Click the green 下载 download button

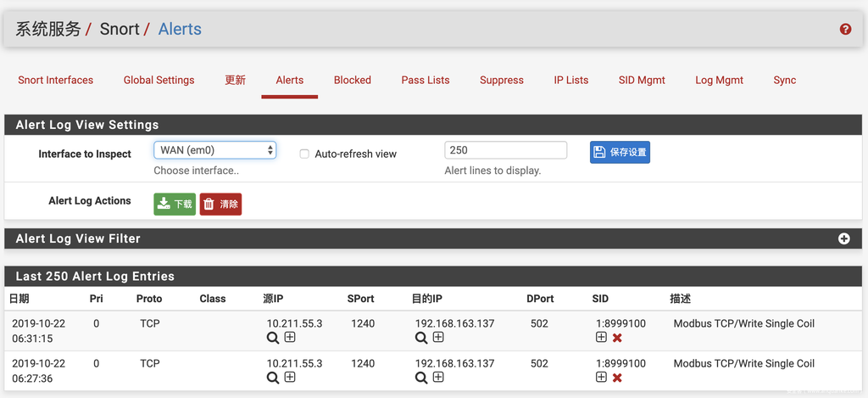(175, 204)
